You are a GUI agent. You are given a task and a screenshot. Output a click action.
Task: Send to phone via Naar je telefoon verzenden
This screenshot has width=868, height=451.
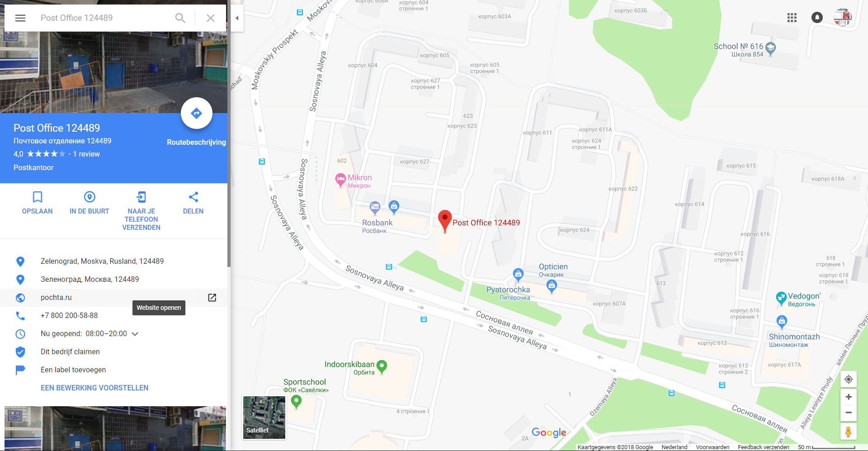coord(142,211)
